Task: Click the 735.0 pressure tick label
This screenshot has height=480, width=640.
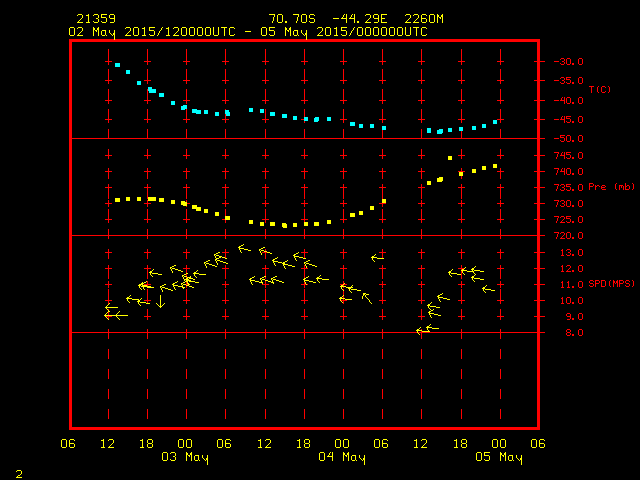Action: (x=569, y=187)
